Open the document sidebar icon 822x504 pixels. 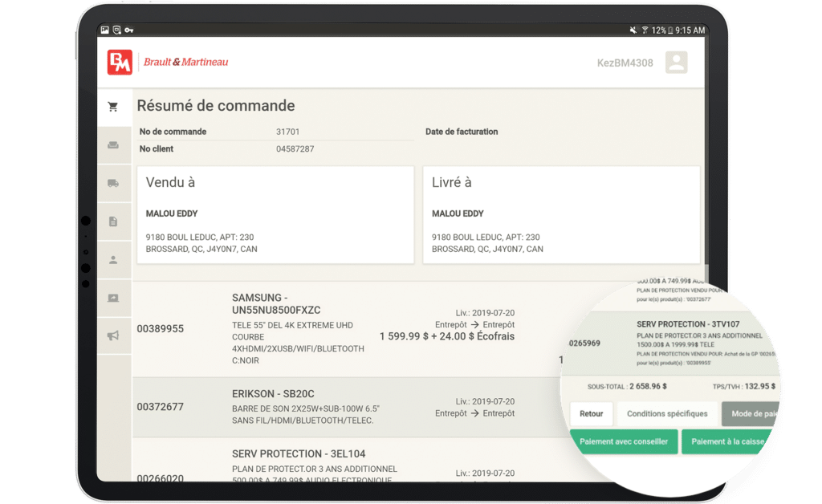tap(113, 222)
